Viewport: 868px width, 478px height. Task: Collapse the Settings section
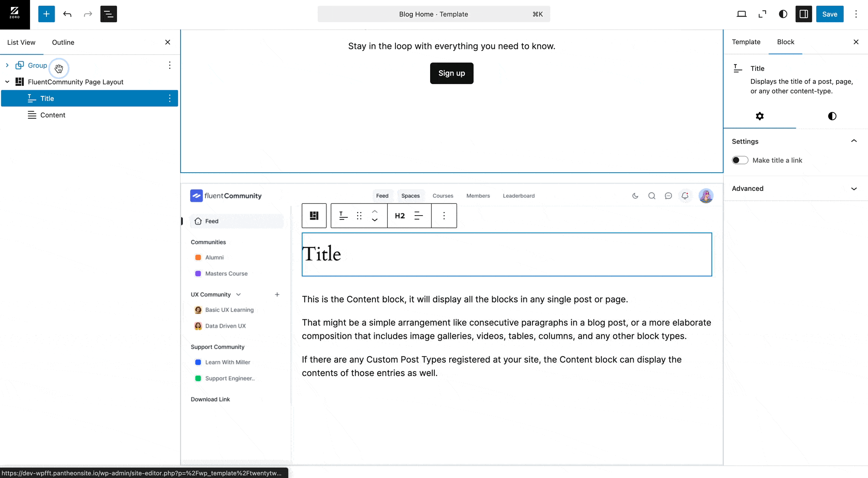(x=854, y=141)
